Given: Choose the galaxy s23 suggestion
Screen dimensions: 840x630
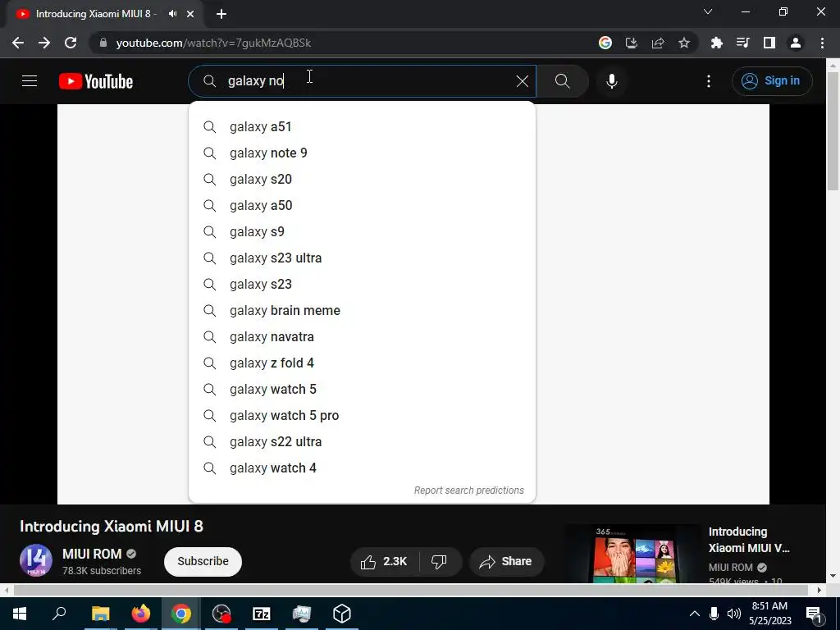Looking at the screenshot, I should (x=362, y=285).
